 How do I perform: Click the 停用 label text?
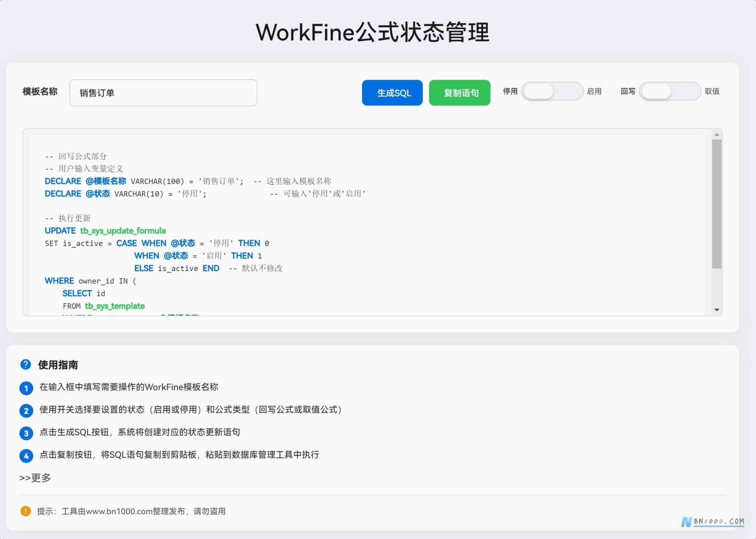pos(510,91)
